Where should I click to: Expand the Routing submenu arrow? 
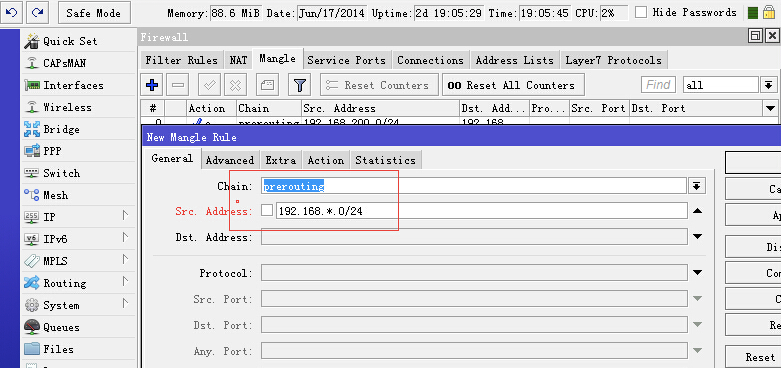point(125,281)
